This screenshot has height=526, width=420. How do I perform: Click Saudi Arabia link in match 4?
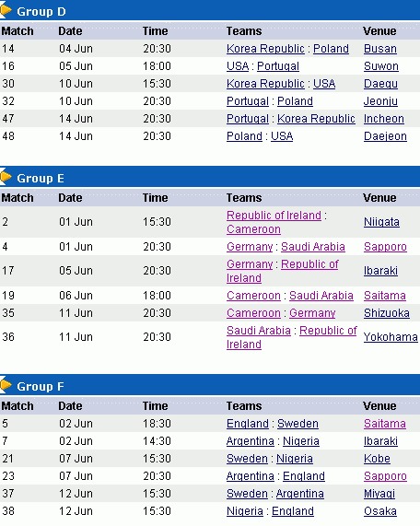[312, 247]
